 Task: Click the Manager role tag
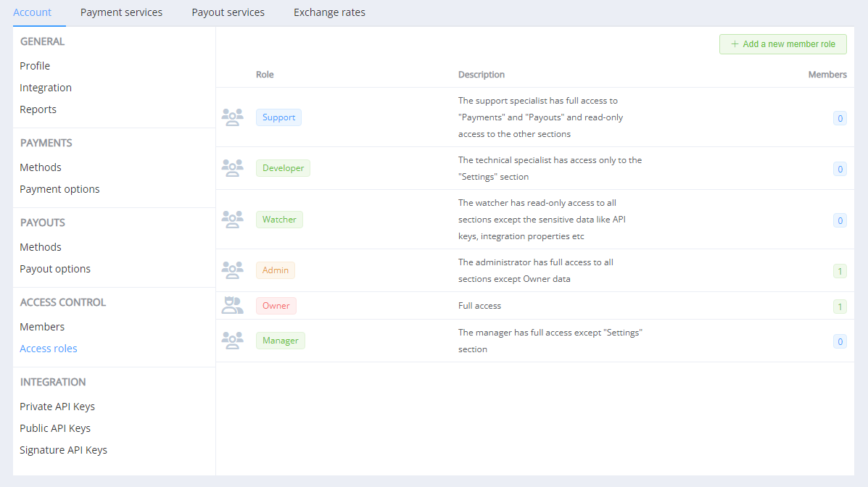point(280,341)
